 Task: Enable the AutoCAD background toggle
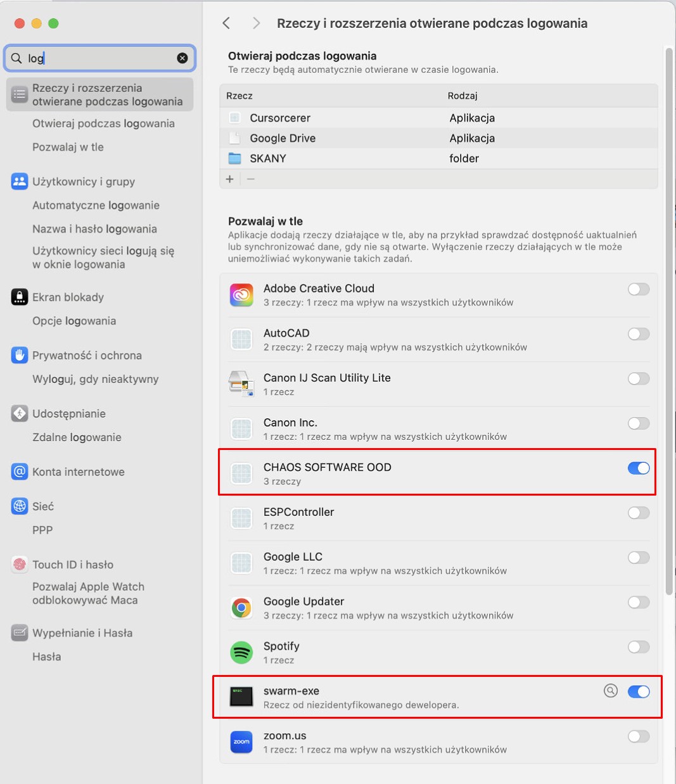pyautogui.click(x=639, y=334)
